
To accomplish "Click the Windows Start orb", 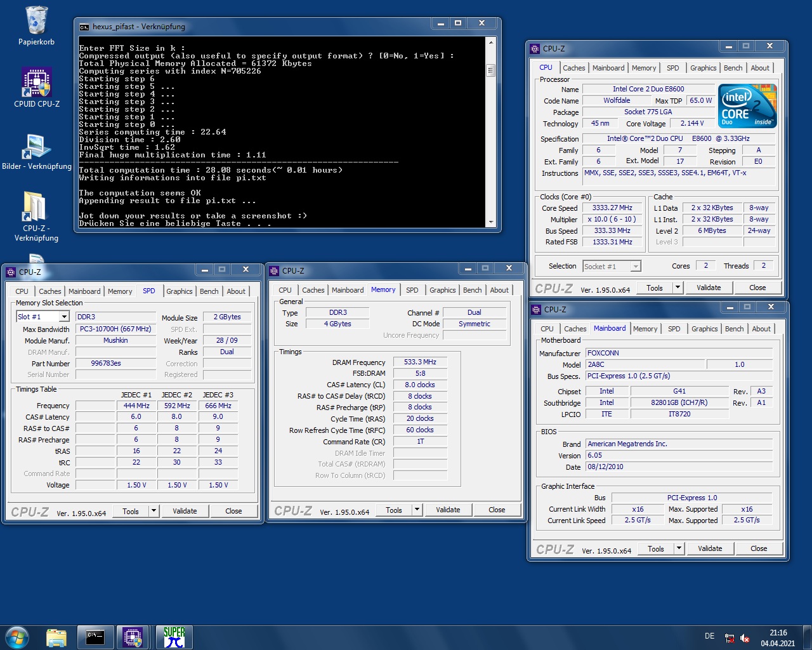I will point(17,637).
